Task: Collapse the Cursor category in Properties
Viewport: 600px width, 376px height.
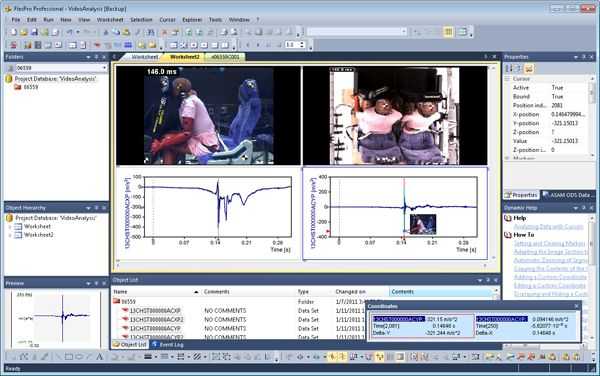Action: tap(507, 79)
